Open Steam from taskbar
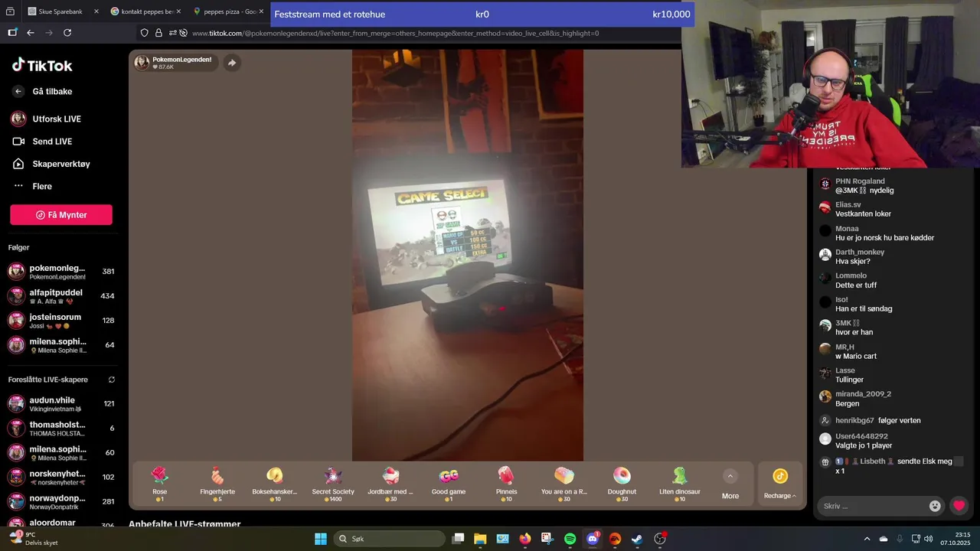This screenshot has width=980, height=551. coord(637,539)
